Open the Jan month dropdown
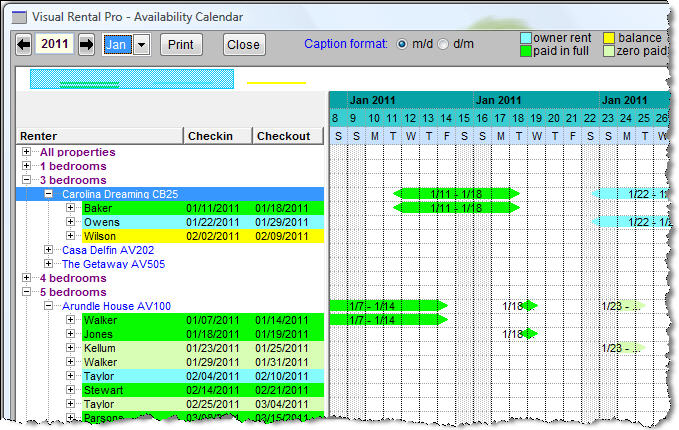This screenshot has width=679, height=430. coord(142,45)
